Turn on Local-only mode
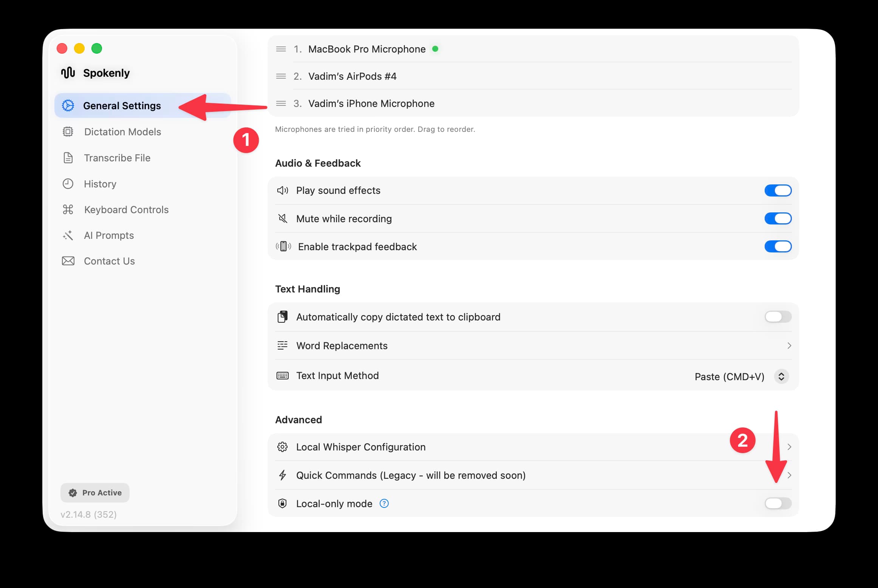 [x=777, y=503]
